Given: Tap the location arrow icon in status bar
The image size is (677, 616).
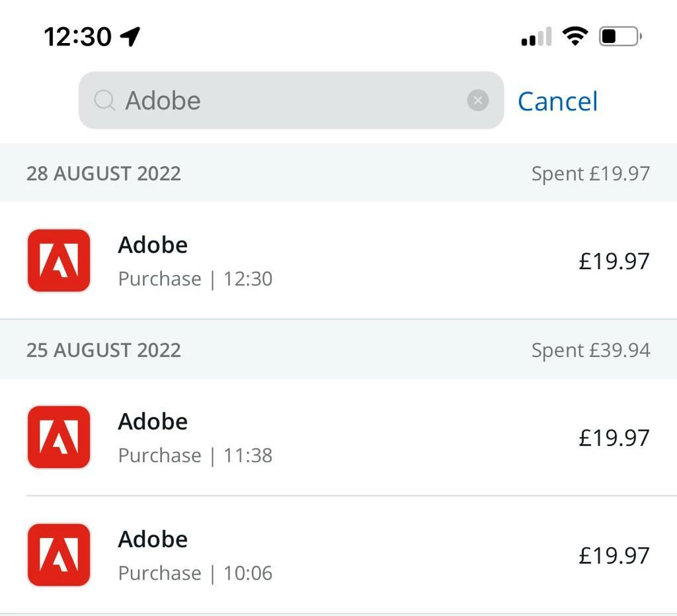Looking at the screenshot, I should click(x=130, y=36).
